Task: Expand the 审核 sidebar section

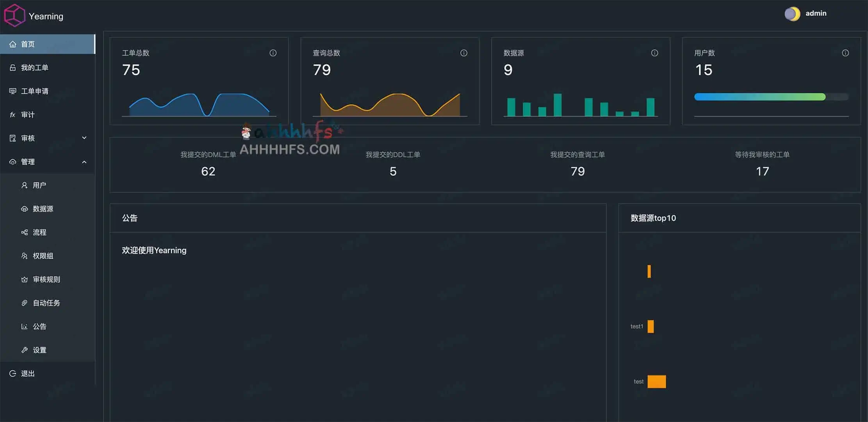Action: point(84,138)
